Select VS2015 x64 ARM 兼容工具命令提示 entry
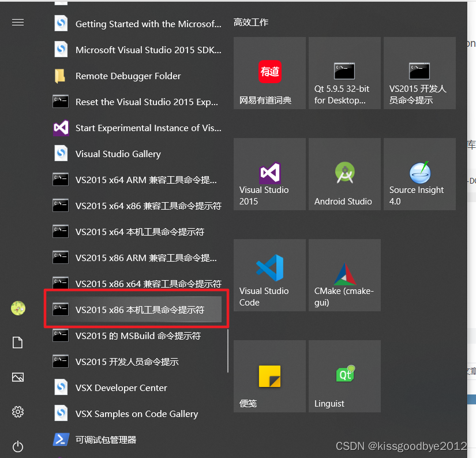Screen dimensions: 476x458 click(x=137, y=180)
